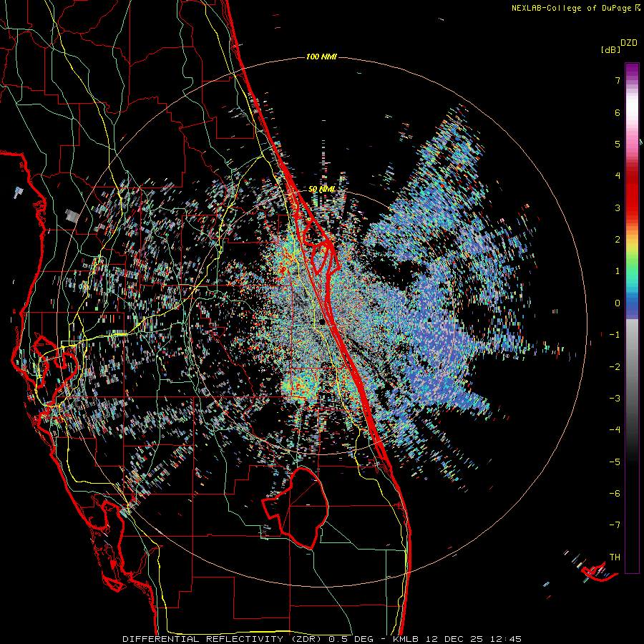
Task: Click the 50 NMI range ring label
Action: coord(321,190)
